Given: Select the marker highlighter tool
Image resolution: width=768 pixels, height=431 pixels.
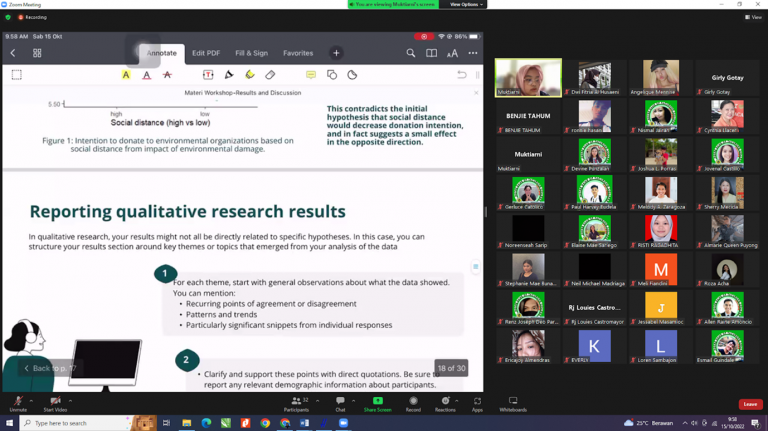Looking at the screenshot, I should (x=250, y=75).
